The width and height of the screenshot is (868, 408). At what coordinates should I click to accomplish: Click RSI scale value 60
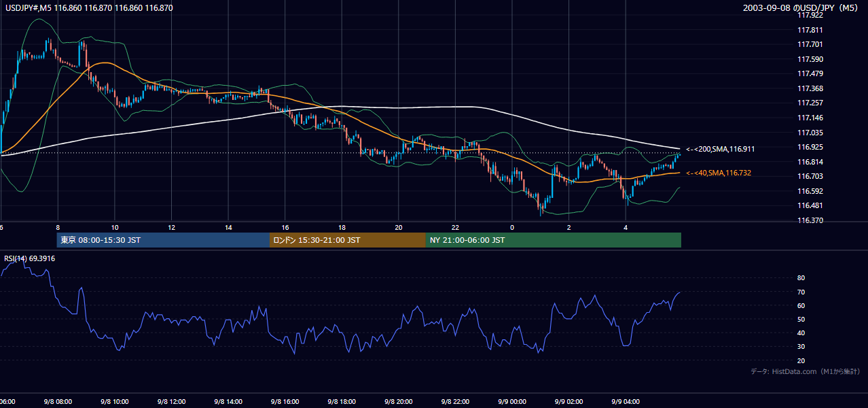coord(801,305)
